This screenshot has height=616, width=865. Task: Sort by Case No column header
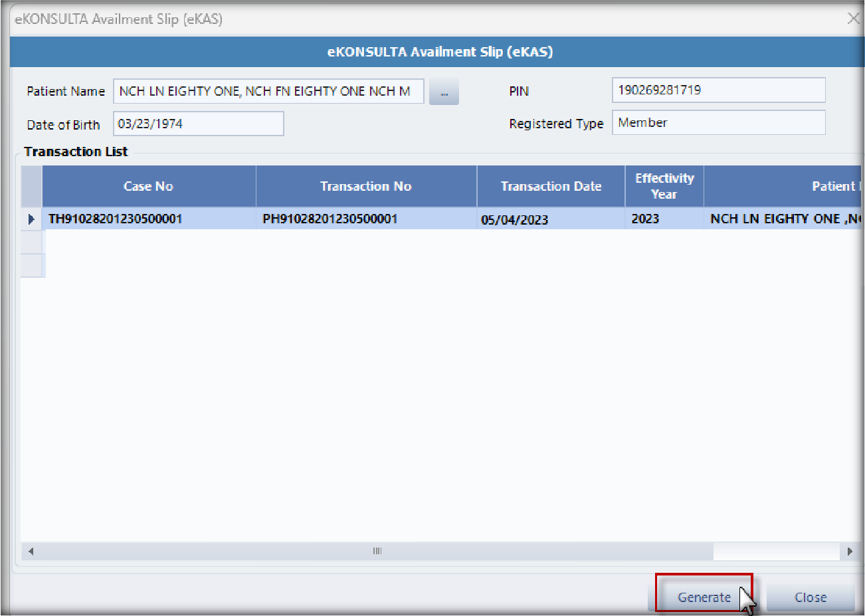point(149,187)
